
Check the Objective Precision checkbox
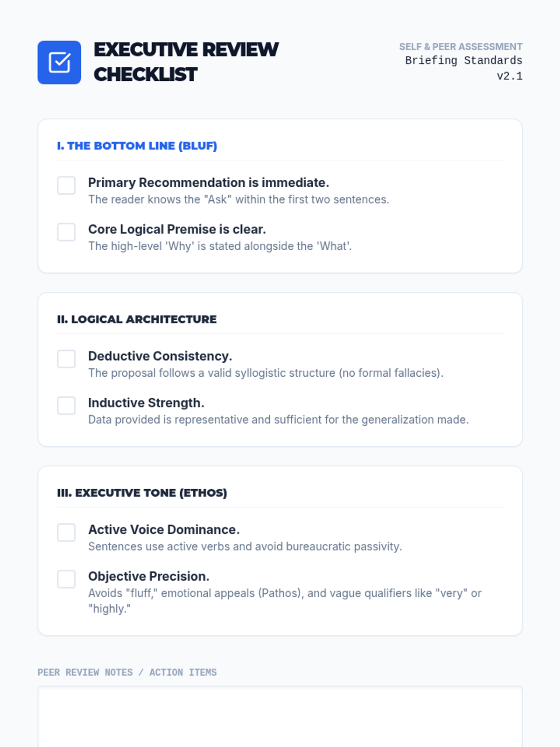[66, 579]
